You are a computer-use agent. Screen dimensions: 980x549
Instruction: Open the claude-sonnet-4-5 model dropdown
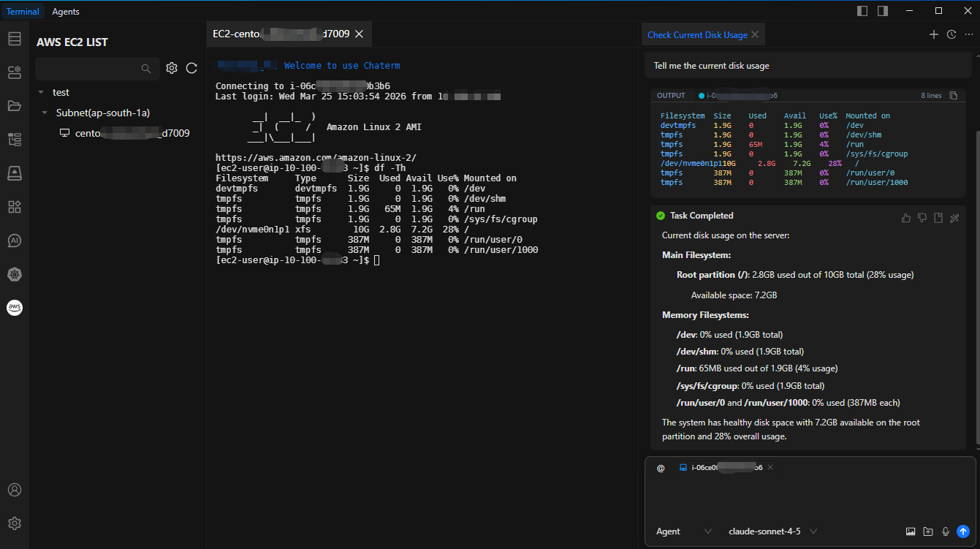pyautogui.click(x=772, y=531)
